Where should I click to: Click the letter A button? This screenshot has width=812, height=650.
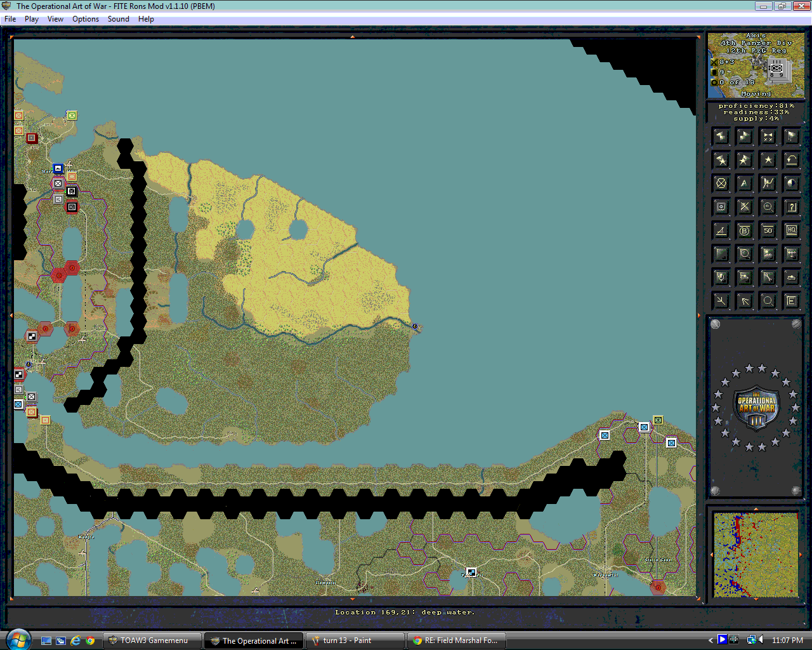[x=745, y=183]
